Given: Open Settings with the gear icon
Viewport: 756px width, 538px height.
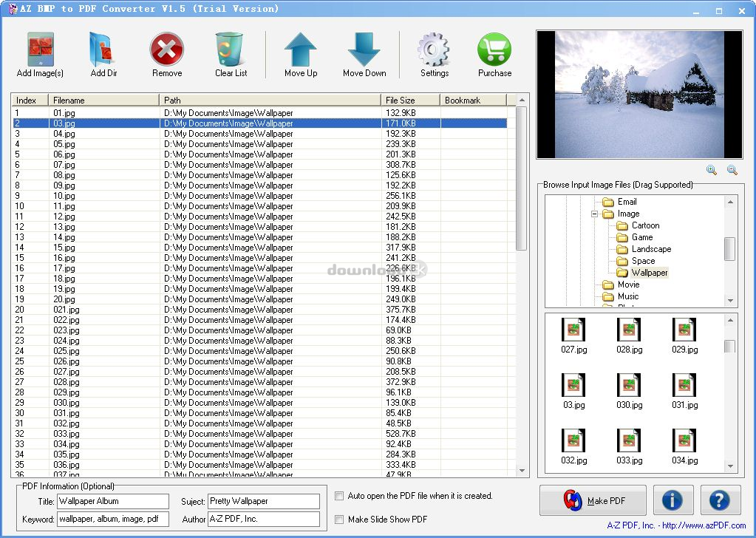Looking at the screenshot, I should pyautogui.click(x=434, y=50).
